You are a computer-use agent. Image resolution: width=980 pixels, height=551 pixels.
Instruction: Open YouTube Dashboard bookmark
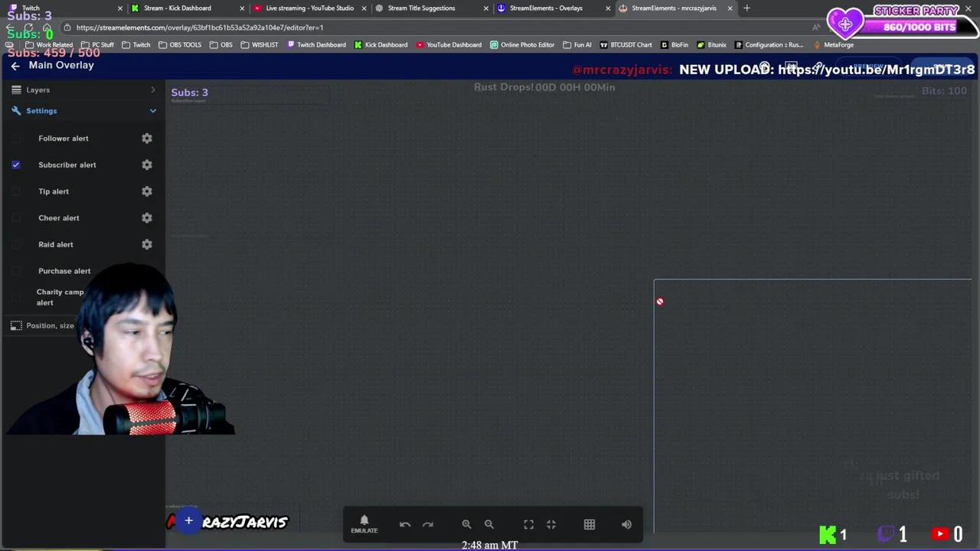[449, 44]
